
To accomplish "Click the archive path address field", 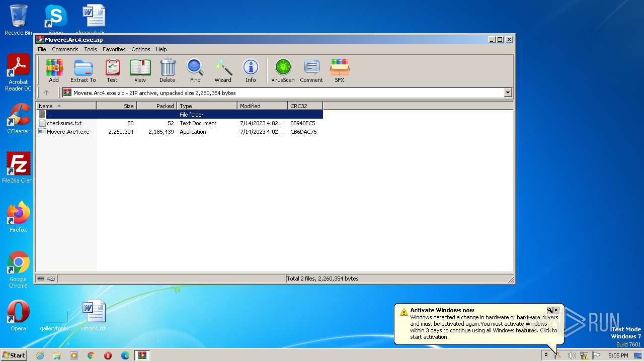I will click(283, 93).
